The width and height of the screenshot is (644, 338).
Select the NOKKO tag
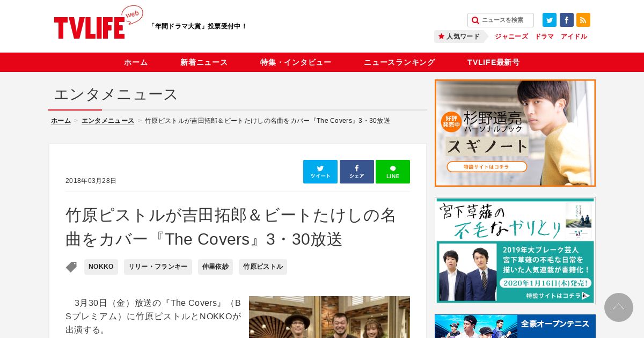101,267
